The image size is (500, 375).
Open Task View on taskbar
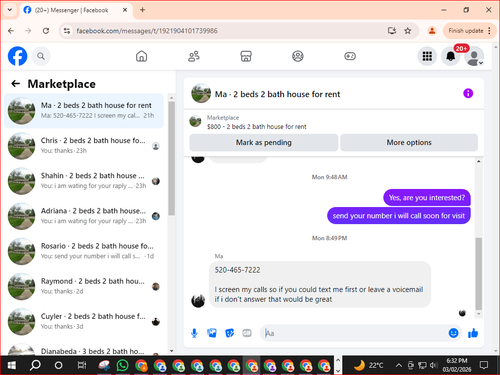tap(82, 365)
